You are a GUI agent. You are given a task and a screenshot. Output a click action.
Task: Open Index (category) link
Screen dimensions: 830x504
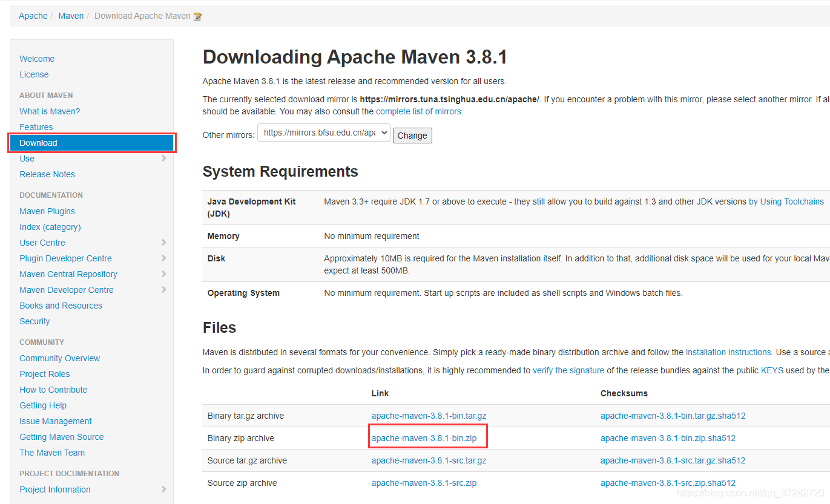(x=50, y=227)
